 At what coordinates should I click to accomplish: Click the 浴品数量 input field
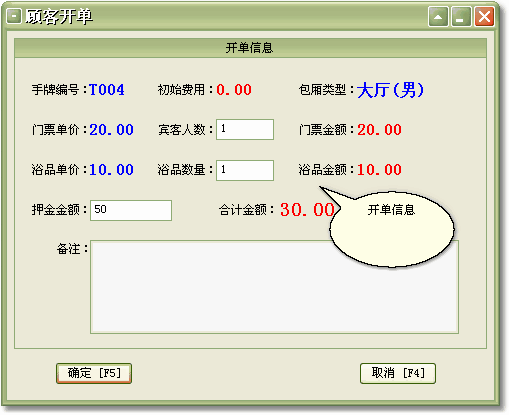tap(245, 170)
